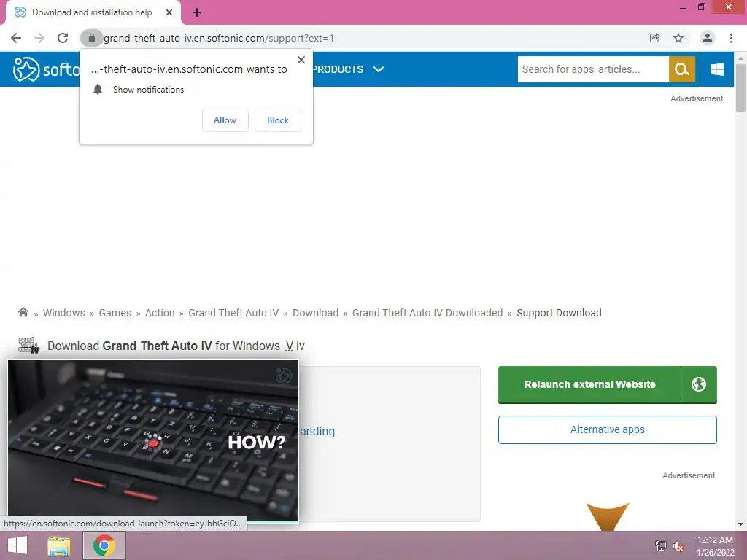
Task: Click the Softonic logo
Action: click(x=46, y=69)
